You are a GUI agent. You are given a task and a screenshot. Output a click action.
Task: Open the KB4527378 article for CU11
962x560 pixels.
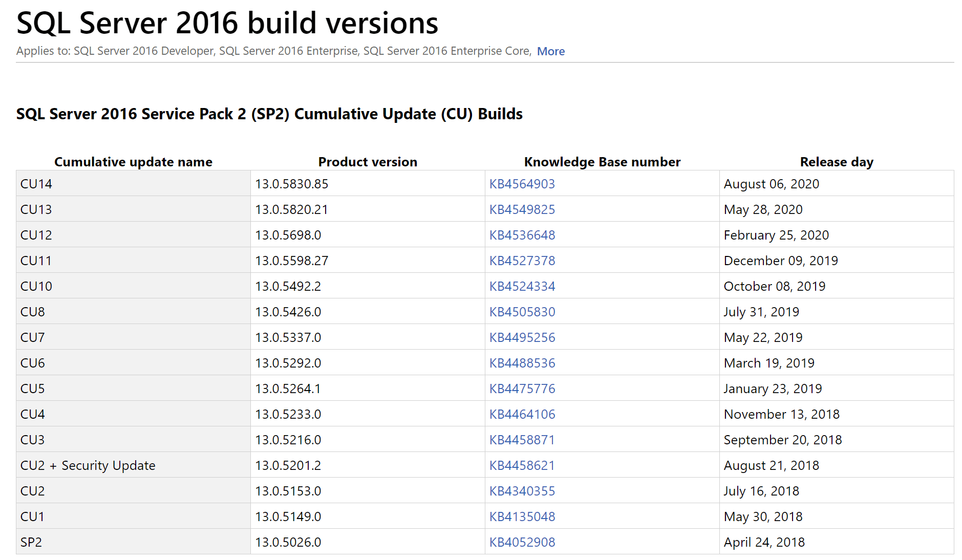[522, 260]
